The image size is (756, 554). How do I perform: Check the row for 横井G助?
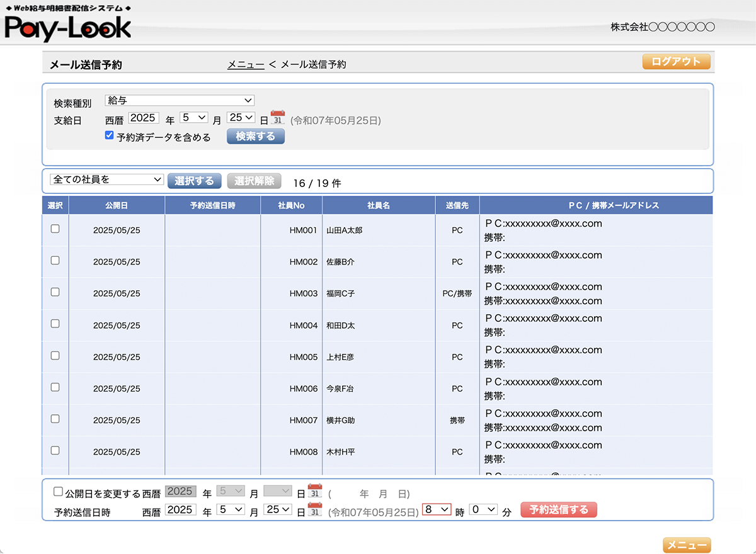(55, 419)
